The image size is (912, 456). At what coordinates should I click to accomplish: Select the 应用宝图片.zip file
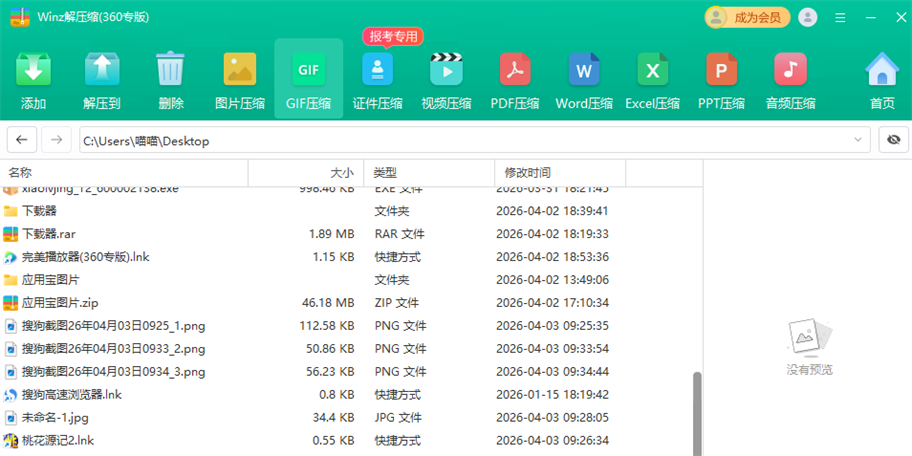tap(60, 303)
